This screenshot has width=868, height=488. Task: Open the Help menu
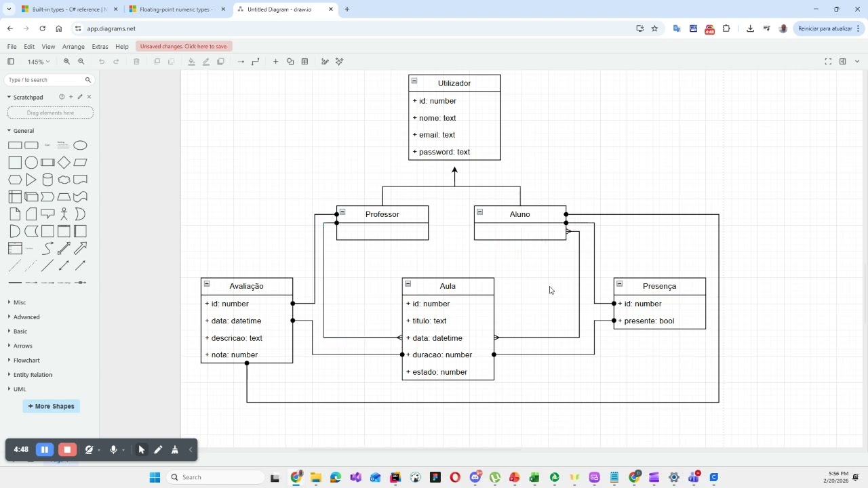click(x=122, y=47)
